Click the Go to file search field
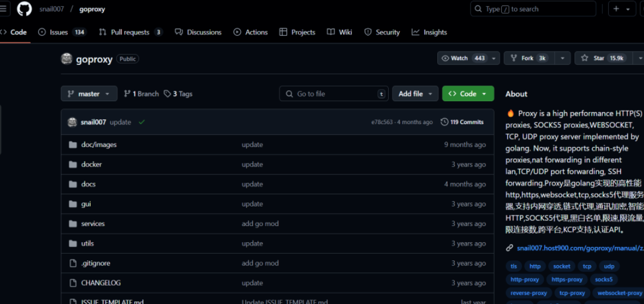 [x=334, y=94]
